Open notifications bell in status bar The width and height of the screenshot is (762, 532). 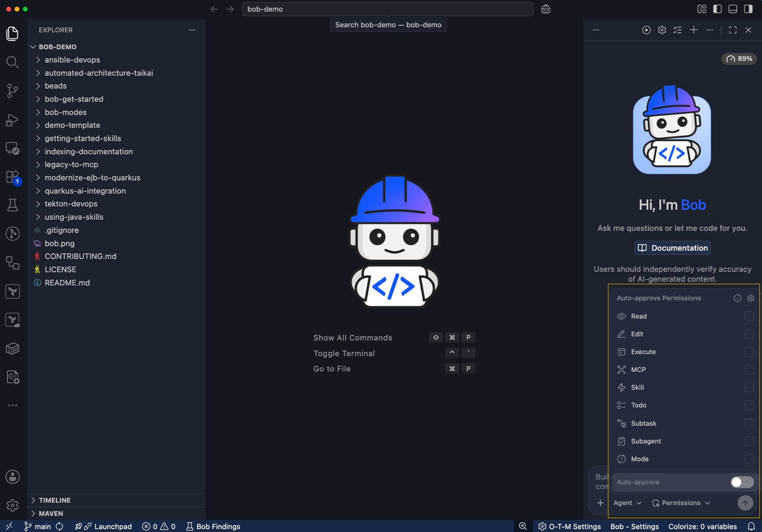[752, 526]
